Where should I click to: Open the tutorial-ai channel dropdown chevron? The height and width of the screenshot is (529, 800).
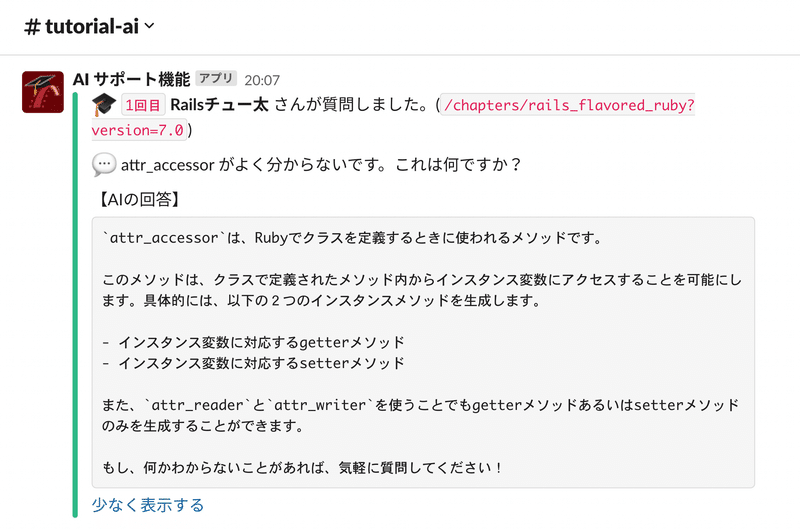point(150,27)
